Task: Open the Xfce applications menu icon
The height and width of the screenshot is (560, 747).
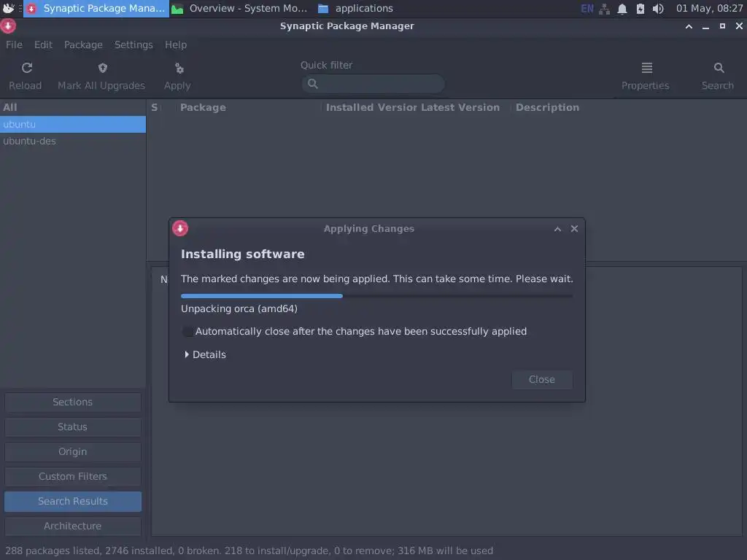Action: coord(9,8)
